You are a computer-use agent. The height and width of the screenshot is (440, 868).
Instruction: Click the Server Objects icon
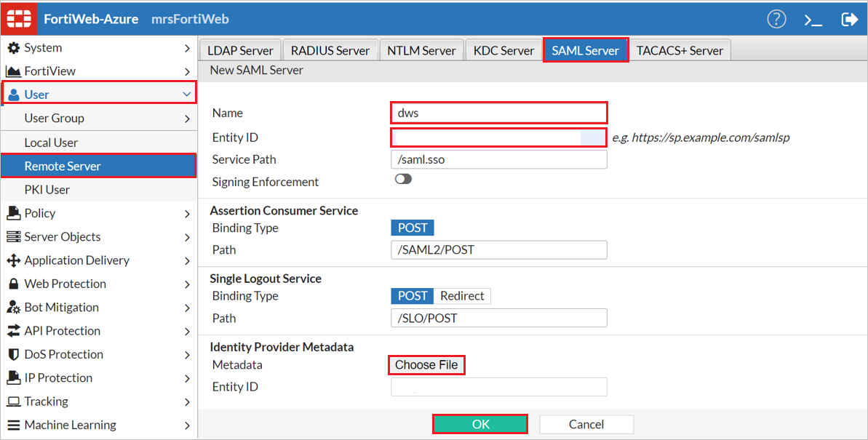pos(13,237)
